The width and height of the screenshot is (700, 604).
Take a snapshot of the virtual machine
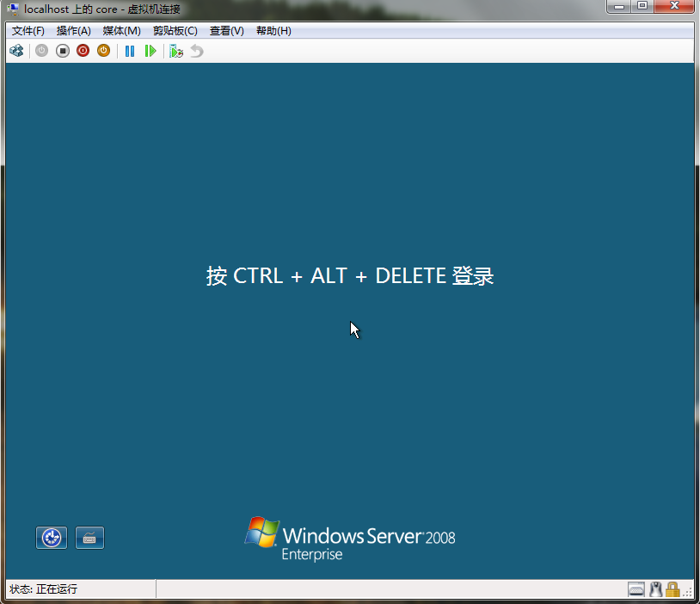point(176,51)
